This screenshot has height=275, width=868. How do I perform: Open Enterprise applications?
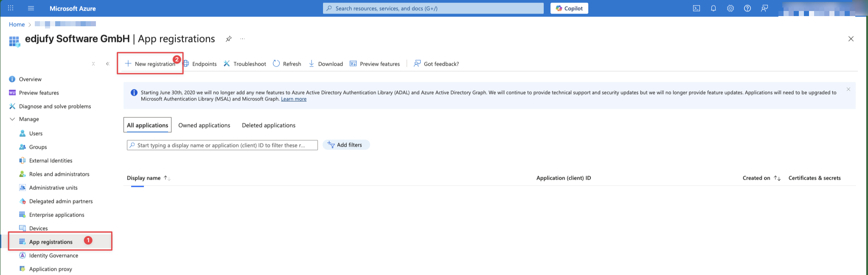[56, 215]
